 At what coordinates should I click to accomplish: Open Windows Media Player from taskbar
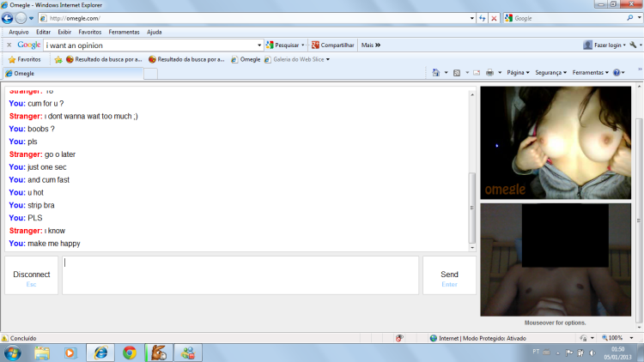click(70, 352)
